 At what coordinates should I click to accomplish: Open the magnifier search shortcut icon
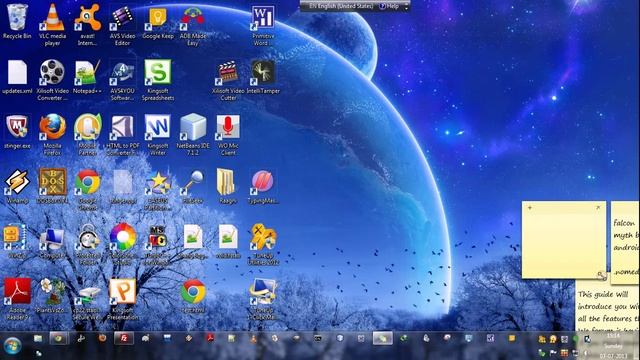click(x=193, y=182)
